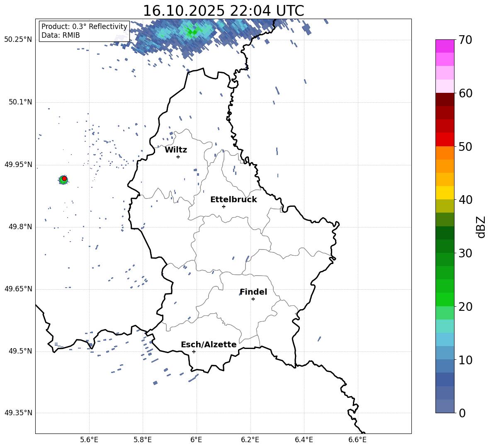The image size is (491, 448).
Task: Click the colorbar tick label 40
Action: [465, 200]
